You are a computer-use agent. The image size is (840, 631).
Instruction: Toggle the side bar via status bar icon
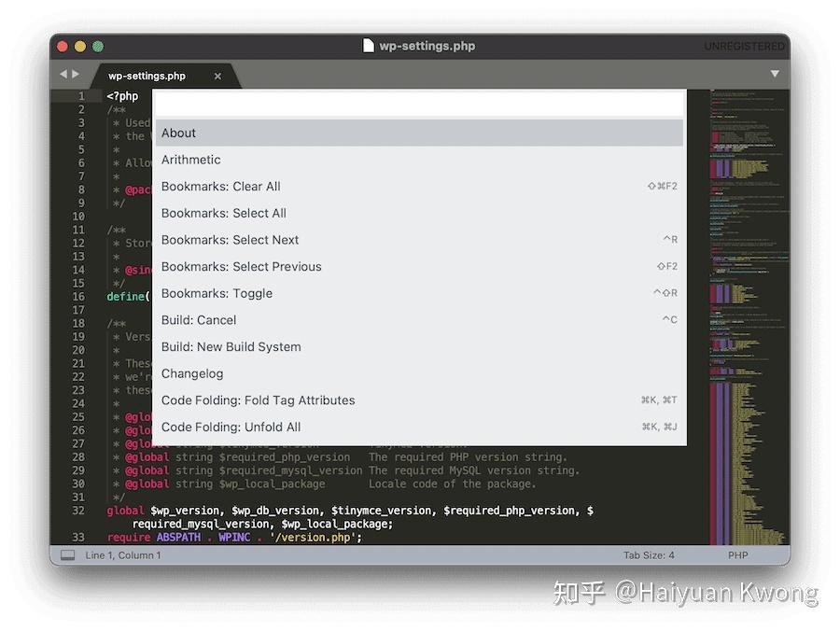67,555
